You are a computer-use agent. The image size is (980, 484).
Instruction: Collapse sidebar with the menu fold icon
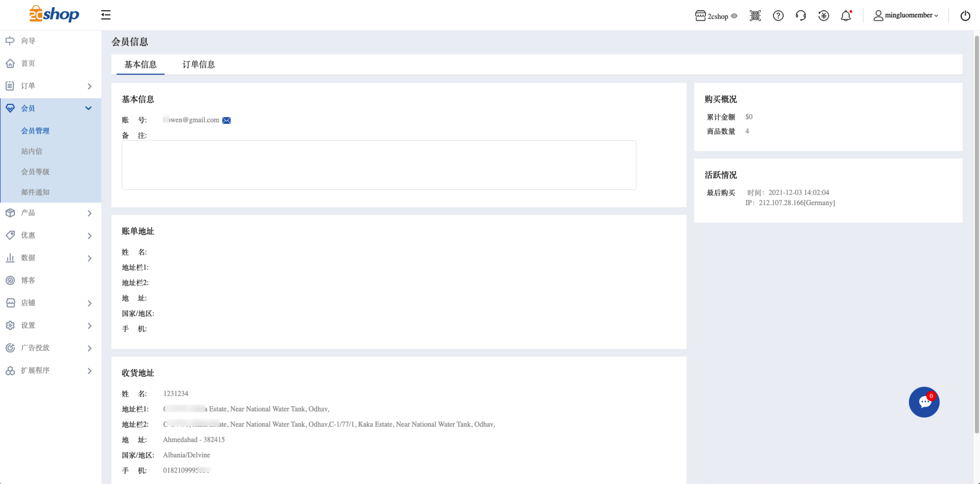point(106,15)
